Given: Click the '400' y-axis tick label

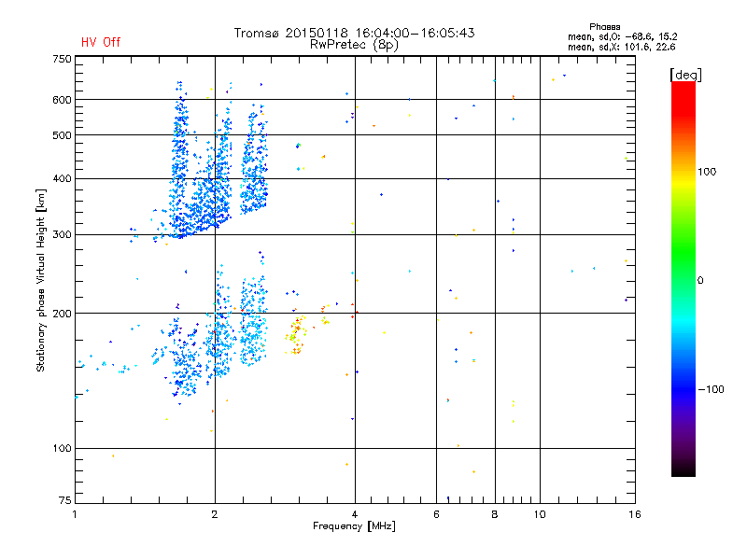Looking at the screenshot, I should coord(62,178).
